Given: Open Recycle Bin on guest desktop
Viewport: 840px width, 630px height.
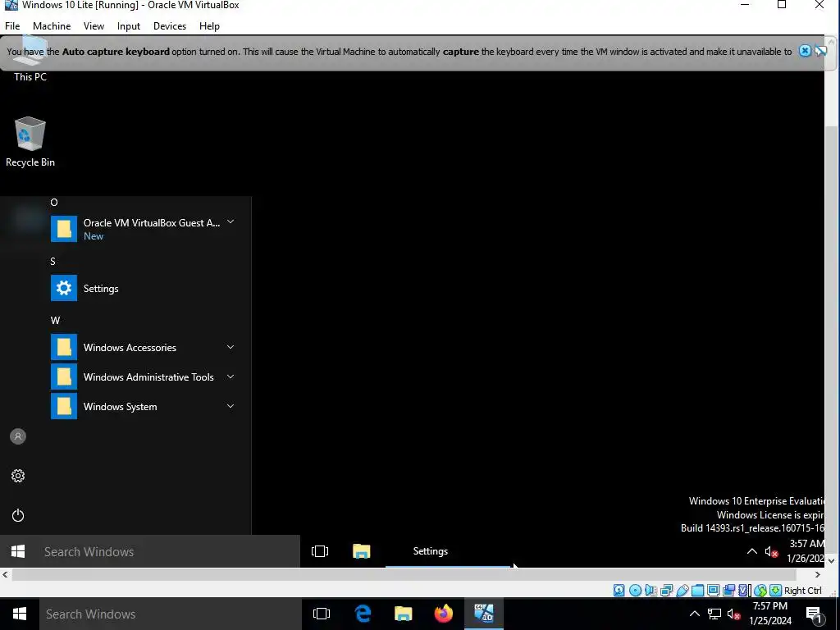Looking at the screenshot, I should tap(30, 141).
